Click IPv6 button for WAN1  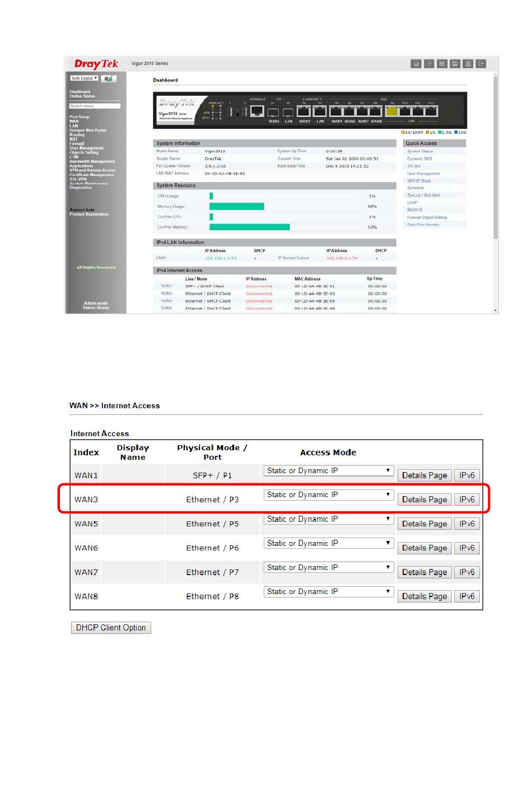[x=467, y=475]
